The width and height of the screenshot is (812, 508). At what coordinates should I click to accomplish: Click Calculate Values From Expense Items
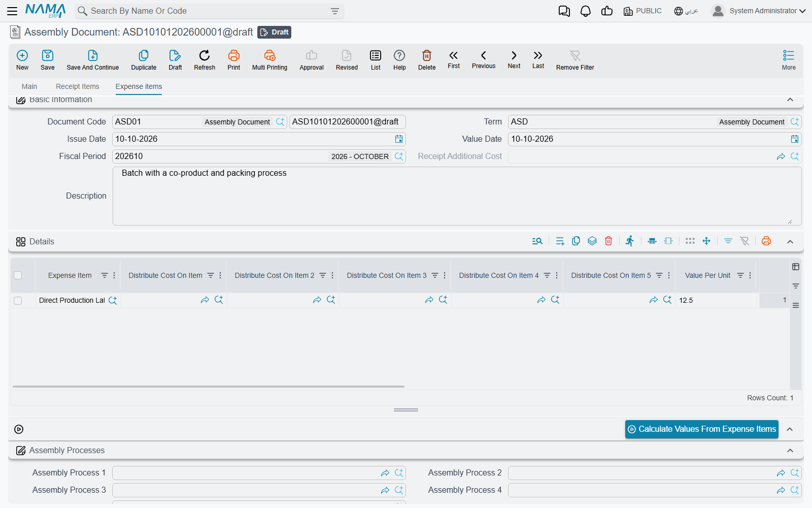[x=702, y=429]
